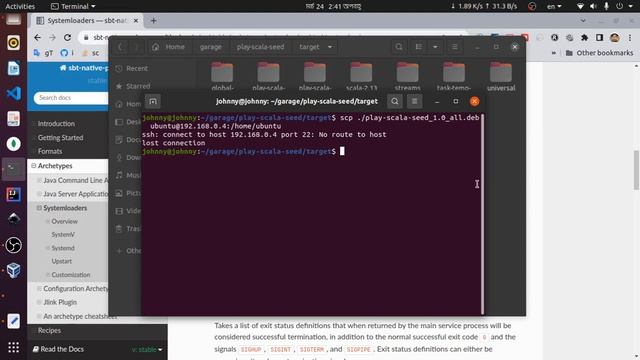
Task: Open VirtualBox from the dock
Action: (13, 270)
